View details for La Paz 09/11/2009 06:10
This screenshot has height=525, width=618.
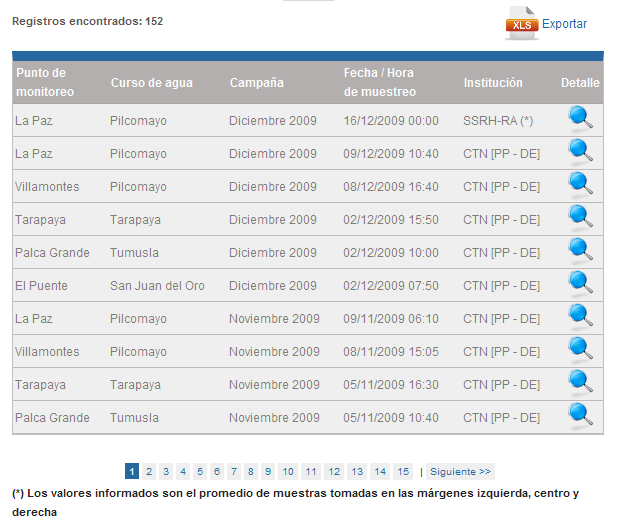point(580,317)
